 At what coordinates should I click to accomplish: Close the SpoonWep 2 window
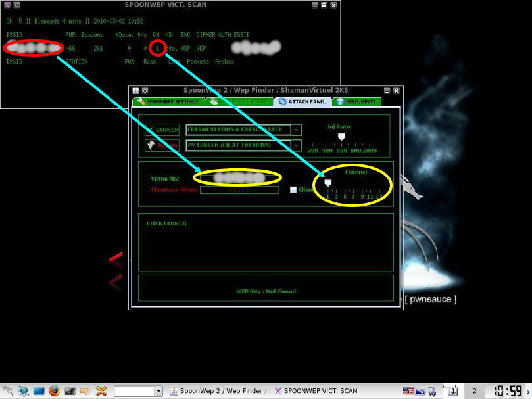coord(396,91)
